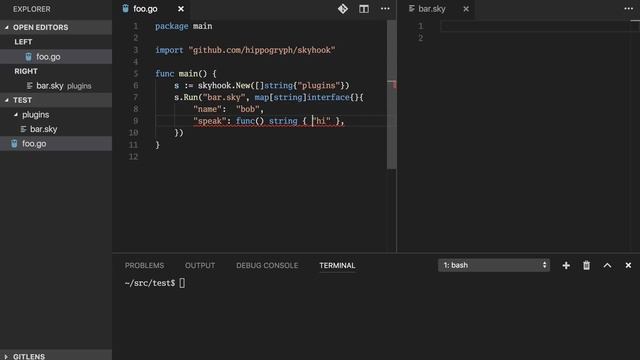
Task: Expand the GITLENS section
Action: click(56, 356)
